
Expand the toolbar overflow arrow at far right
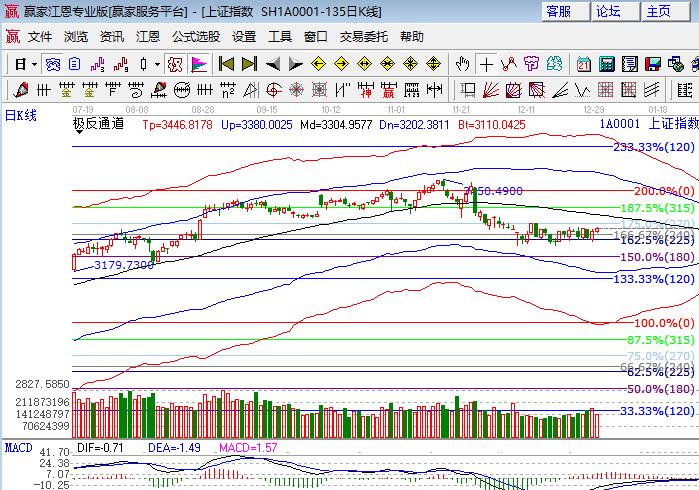693,64
